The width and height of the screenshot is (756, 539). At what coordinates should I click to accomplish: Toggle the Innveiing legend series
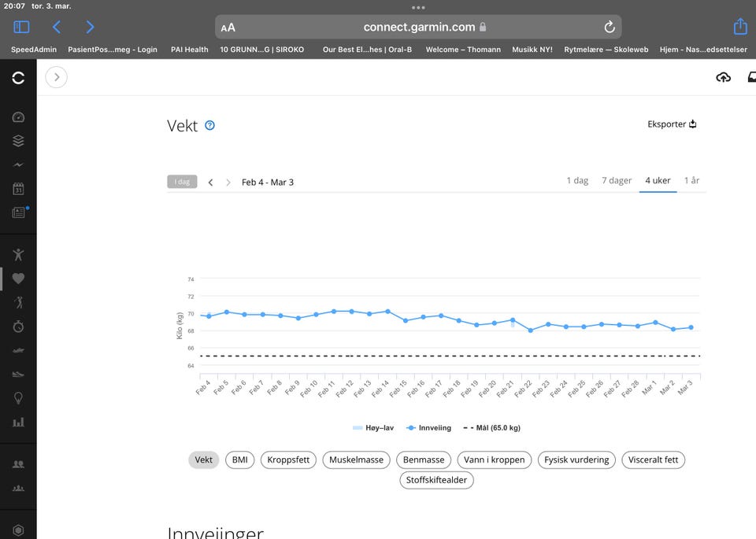428,428
